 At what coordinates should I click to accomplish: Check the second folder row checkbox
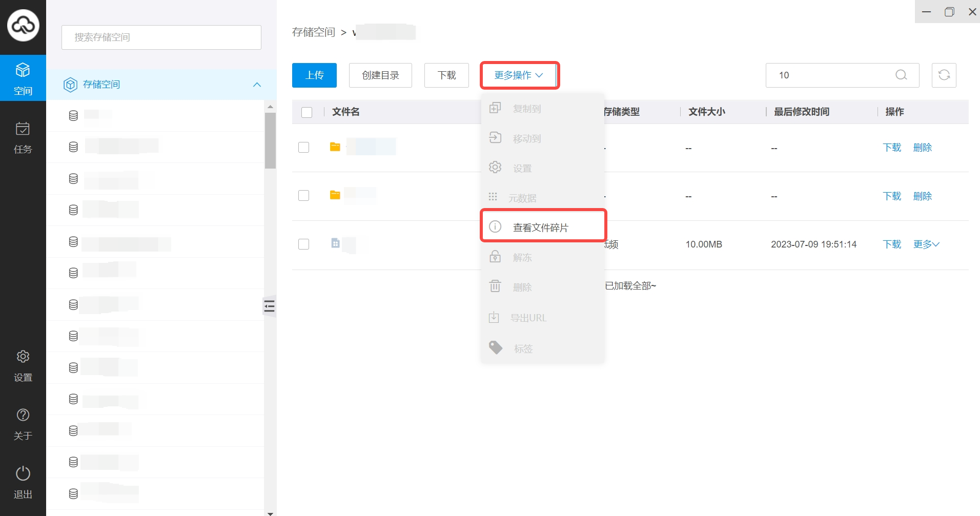[x=304, y=196]
